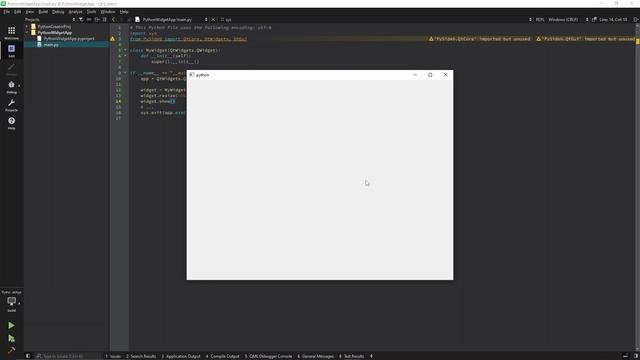Open Windows (CRLF) line ending dropdown
The image size is (640, 360).
click(x=568, y=19)
